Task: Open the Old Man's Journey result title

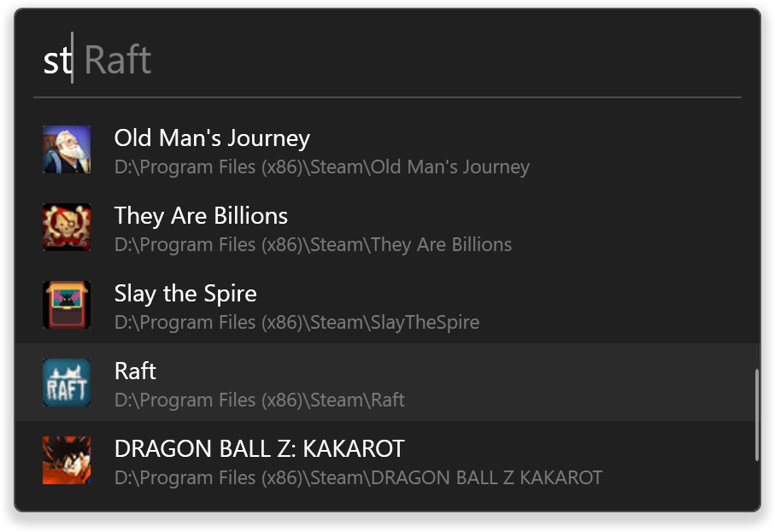Action: point(212,138)
